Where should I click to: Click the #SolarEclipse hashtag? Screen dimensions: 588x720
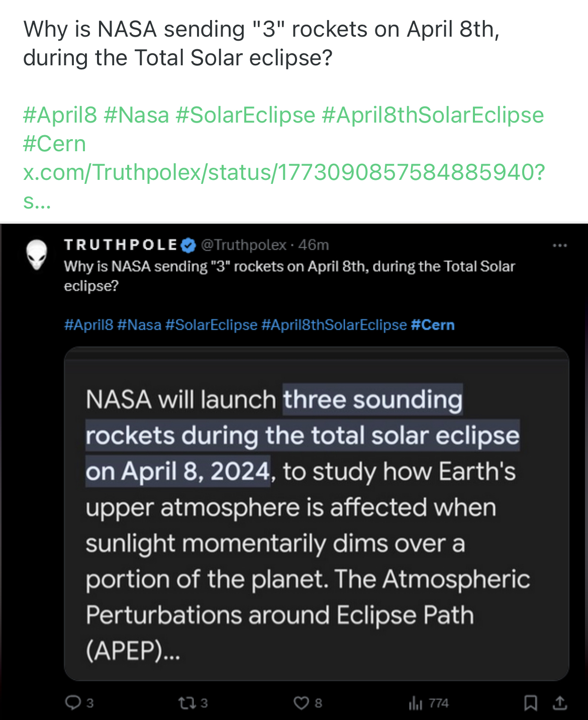[211, 325]
